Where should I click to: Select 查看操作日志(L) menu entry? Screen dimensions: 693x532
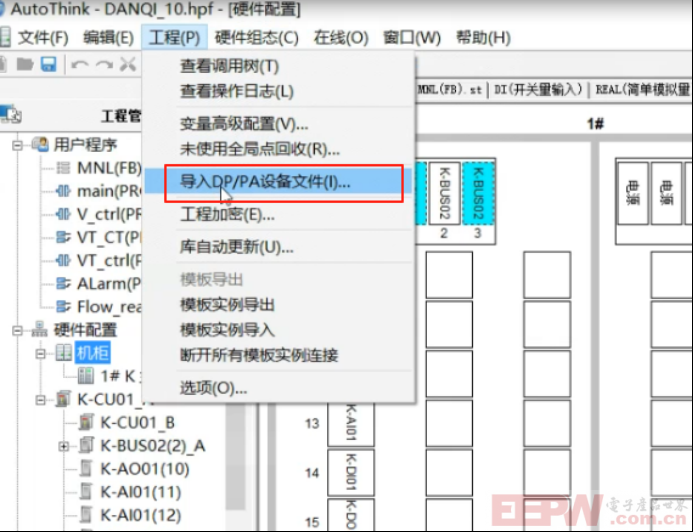point(236,91)
